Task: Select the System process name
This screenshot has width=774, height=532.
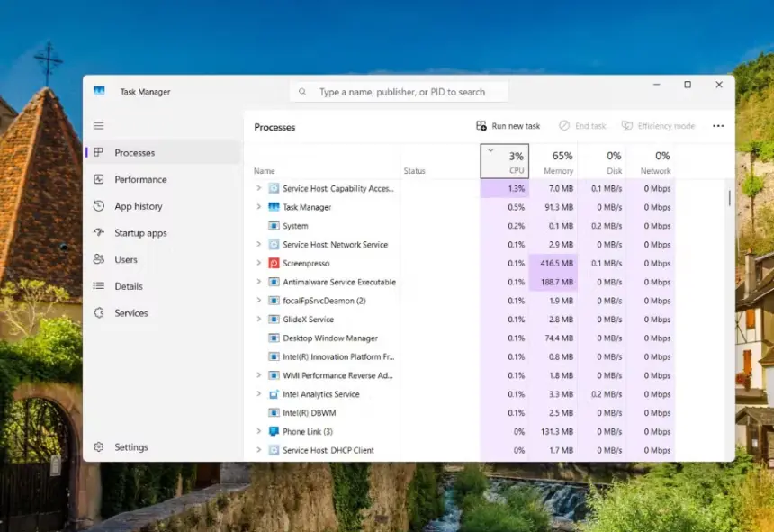Action: click(x=295, y=226)
